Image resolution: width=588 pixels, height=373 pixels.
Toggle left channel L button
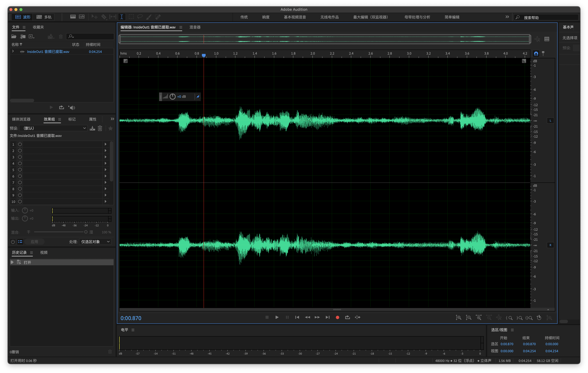tap(550, 120)
